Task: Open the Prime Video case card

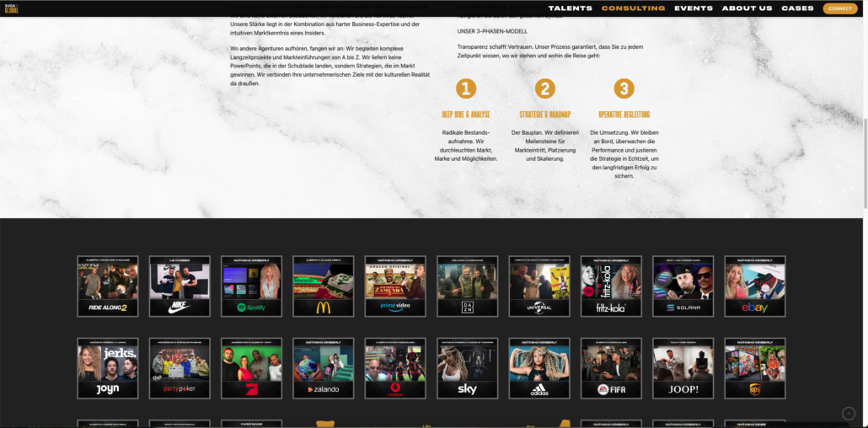Action: click(395, 286)
